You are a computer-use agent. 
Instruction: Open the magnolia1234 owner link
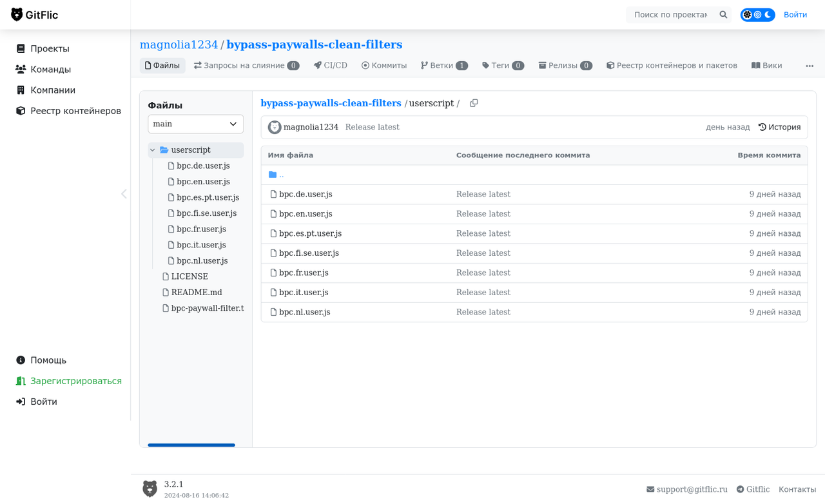point(179,44)
